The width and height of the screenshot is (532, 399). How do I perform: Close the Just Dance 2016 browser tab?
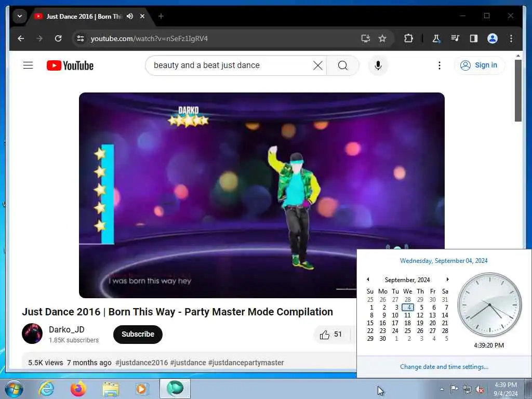[142, 16]
